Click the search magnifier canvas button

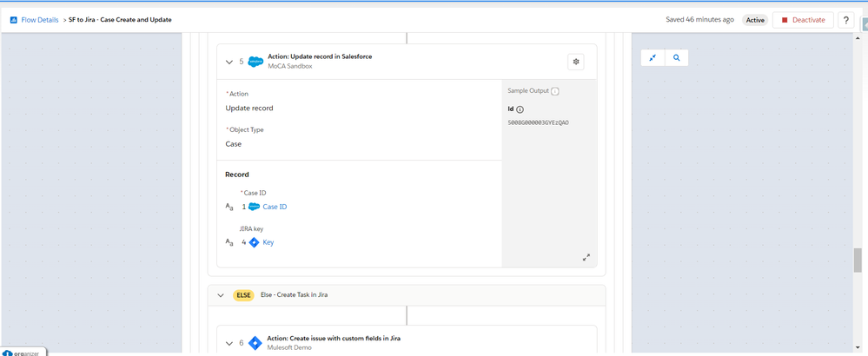(x=677, y=57)
